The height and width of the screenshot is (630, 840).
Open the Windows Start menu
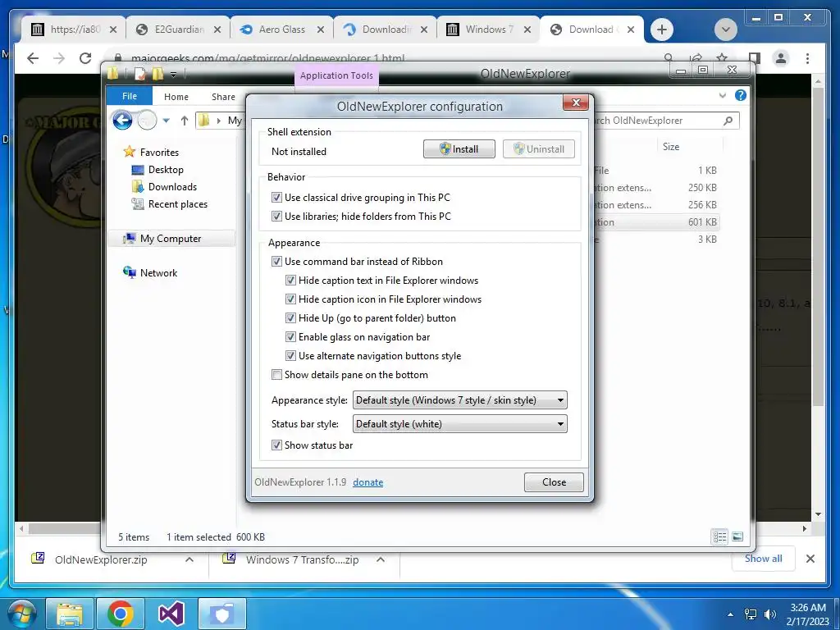pos(22,614)
